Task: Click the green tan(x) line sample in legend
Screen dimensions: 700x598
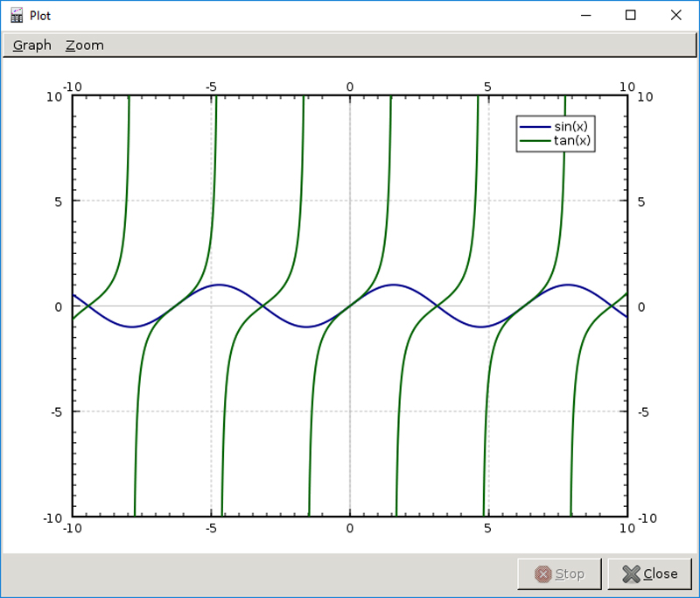Action: point(535,140)
